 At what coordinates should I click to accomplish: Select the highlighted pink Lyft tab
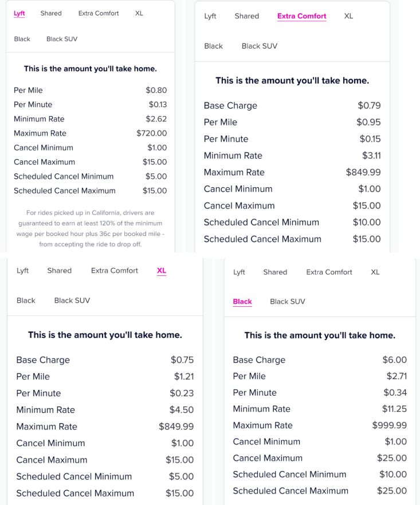click(x=19, y=13)
